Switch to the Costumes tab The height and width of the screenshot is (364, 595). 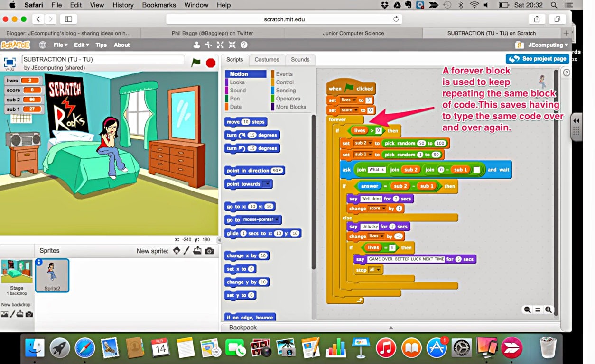(267, 60)
